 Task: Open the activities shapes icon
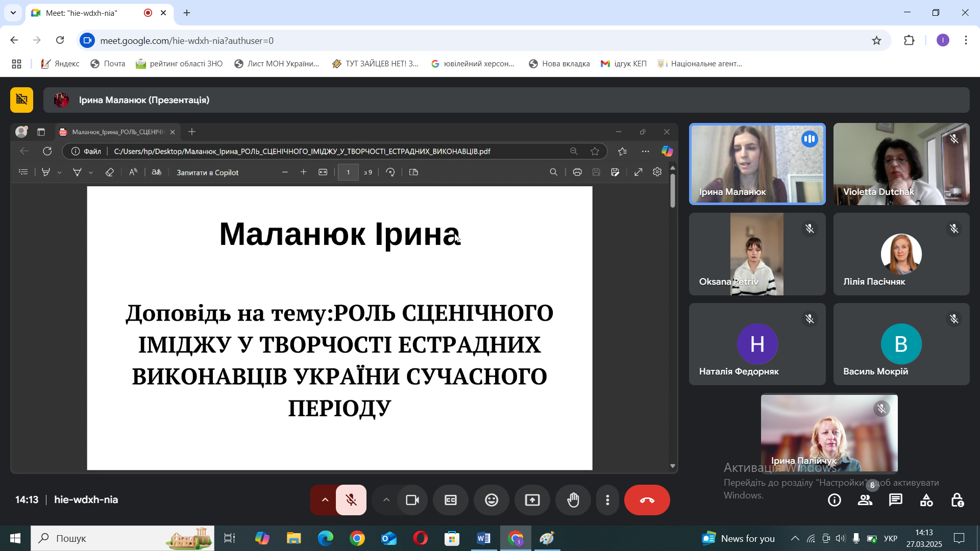[x=926, y=500]
